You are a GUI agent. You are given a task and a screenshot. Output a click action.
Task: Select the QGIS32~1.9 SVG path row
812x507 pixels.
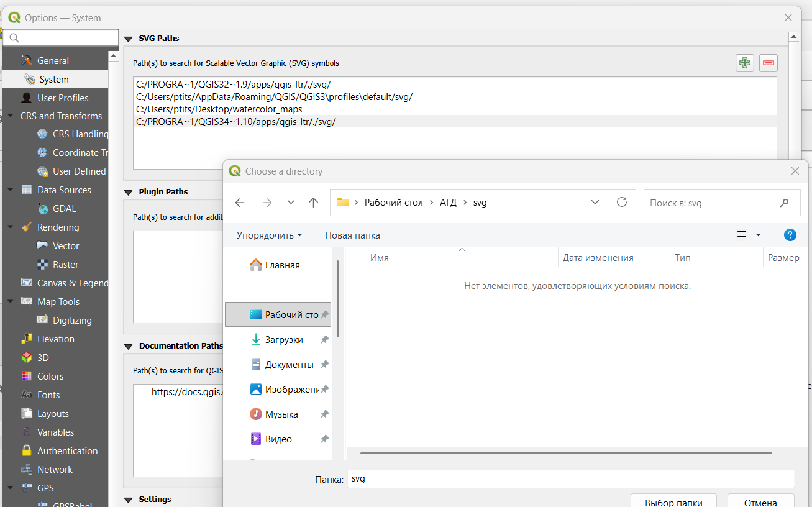coord(455,84)
